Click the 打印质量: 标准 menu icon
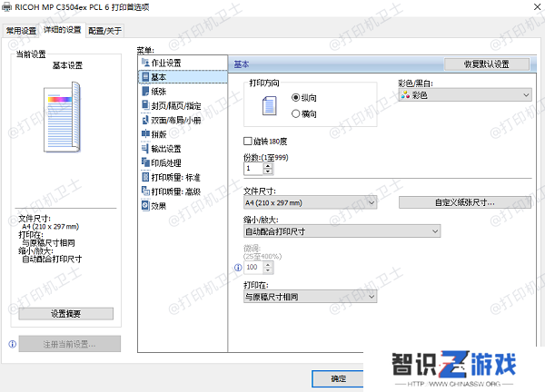This screenshot has width=545, height=392. coord(145,177)
